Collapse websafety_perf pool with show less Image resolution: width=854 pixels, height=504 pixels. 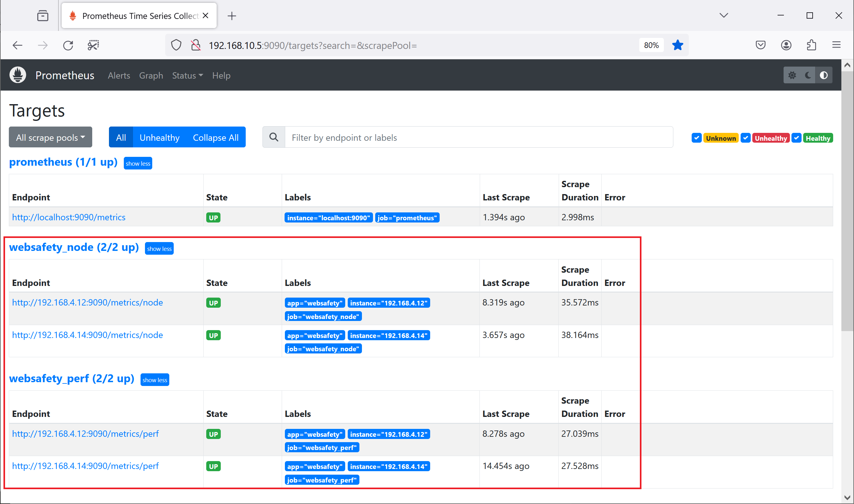tap(155, 380)
